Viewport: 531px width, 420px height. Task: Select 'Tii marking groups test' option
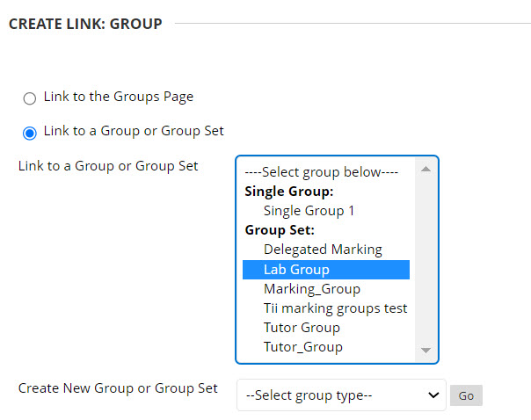[x=335, y=308]
